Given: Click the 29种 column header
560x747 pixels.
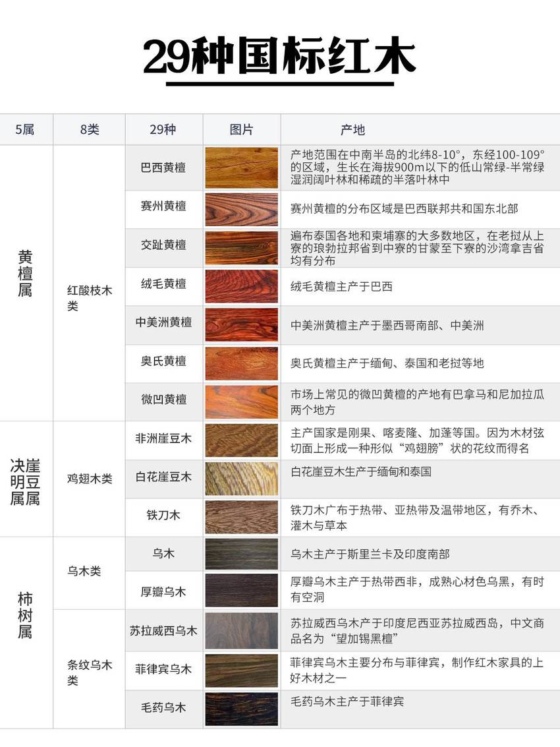Looking at the screenshot, I should click(x=163, y=130).
